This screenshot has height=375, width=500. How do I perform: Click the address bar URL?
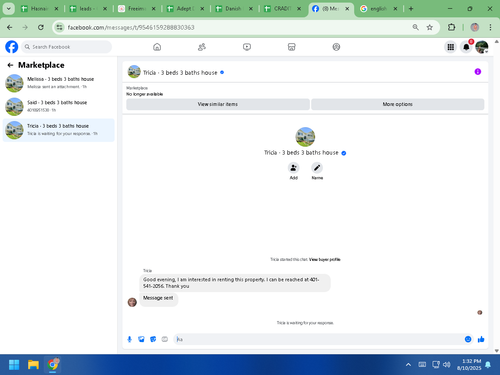click(131, 27)
